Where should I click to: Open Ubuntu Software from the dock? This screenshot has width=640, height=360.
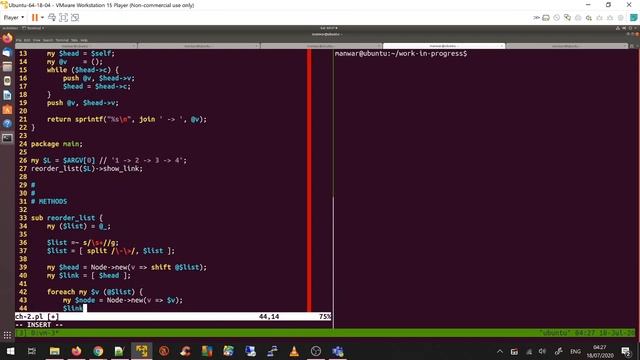[7, 109]
